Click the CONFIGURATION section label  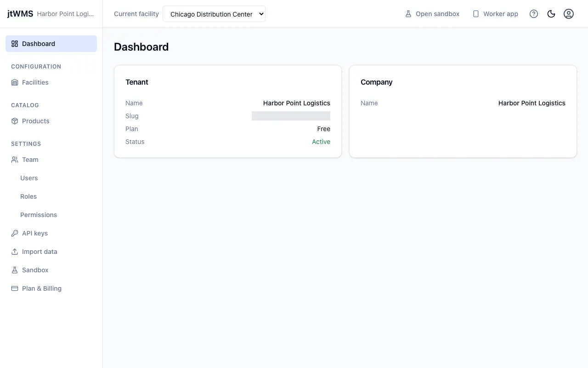click(36, 67)
